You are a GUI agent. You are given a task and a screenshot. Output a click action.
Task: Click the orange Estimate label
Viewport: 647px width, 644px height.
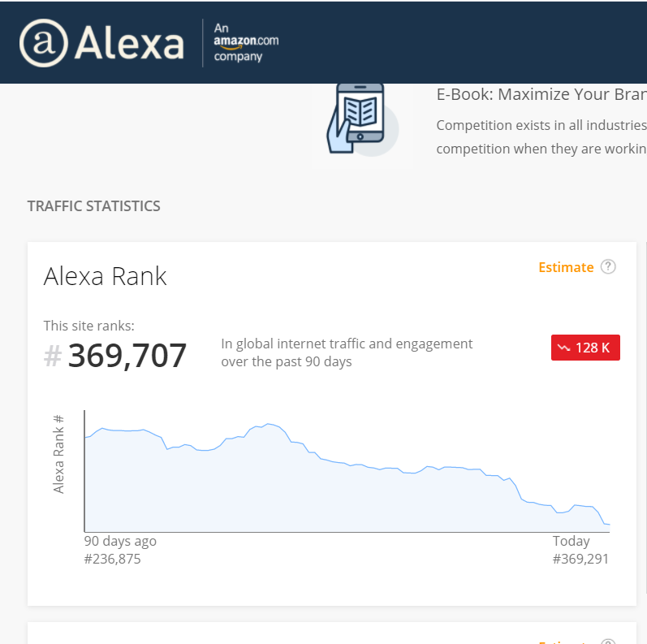coord(566,267)
